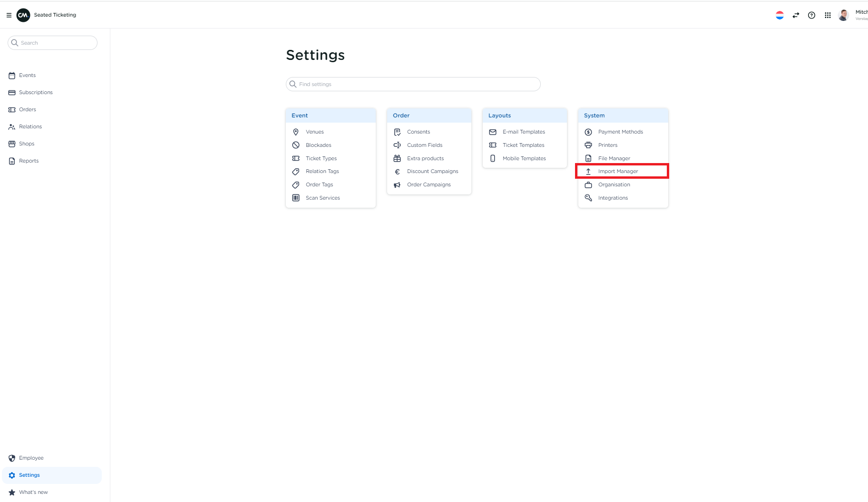Click the Payment Methods coin icon
This screenshot has width=868, height=502.
[588, 132]
